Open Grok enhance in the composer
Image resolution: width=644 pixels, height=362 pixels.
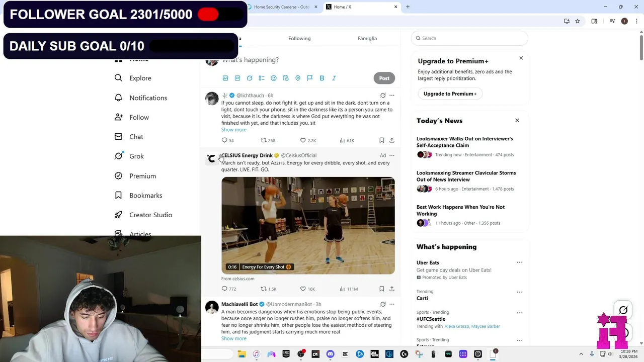[x=250, y=78]
